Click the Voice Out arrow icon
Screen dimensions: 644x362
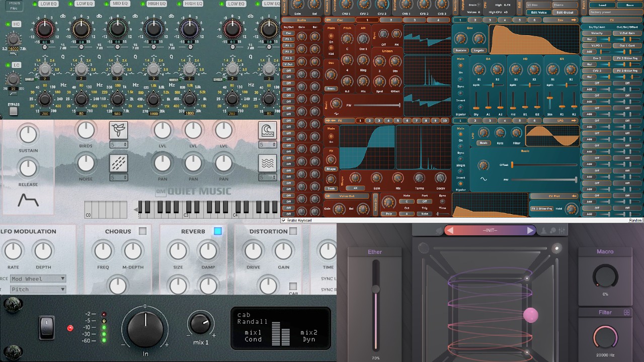coord(328,196)
